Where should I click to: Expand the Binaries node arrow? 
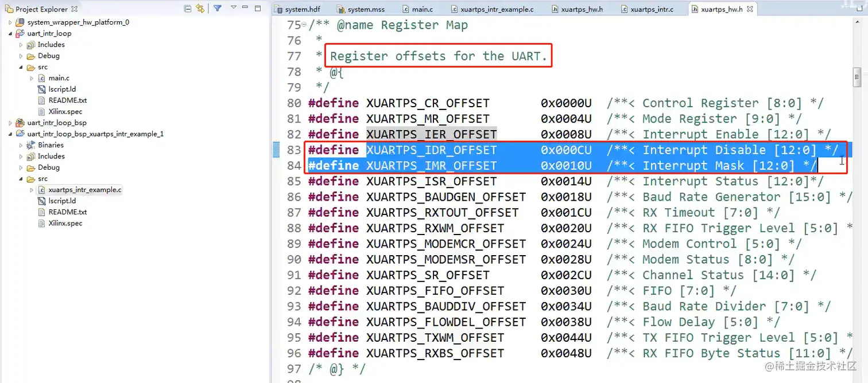coord(21,145)
